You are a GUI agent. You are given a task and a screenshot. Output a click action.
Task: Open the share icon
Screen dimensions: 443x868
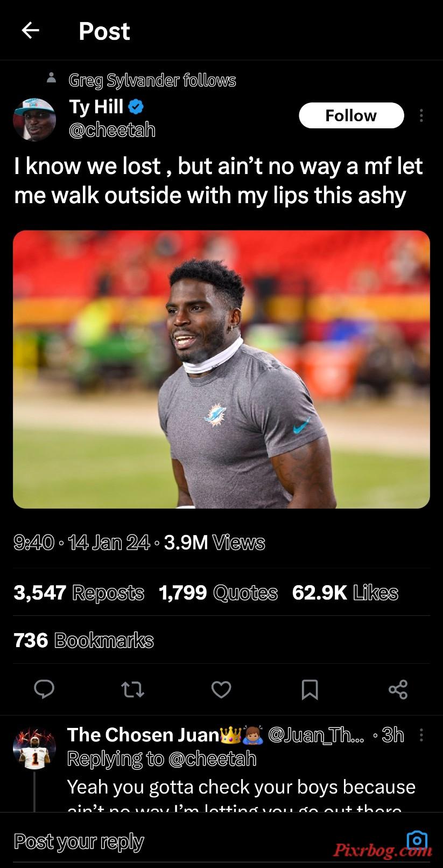coord(398,689)
